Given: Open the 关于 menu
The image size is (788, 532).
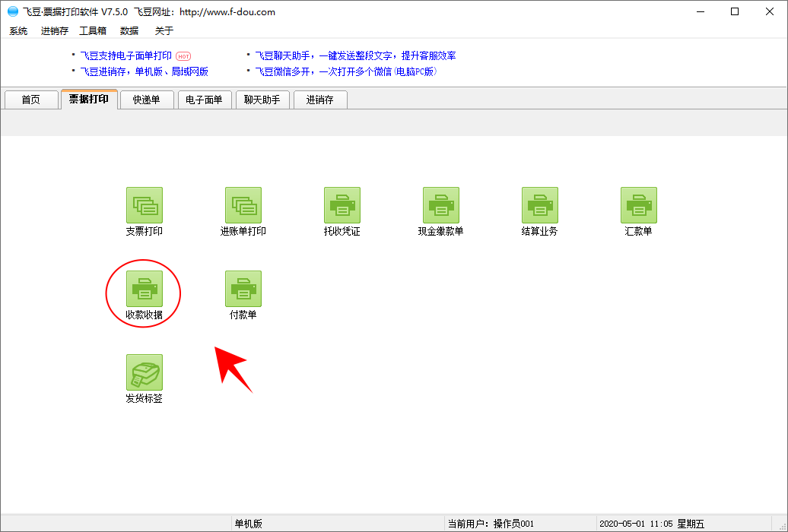Looking at the screenshot, I should (164, 31).
